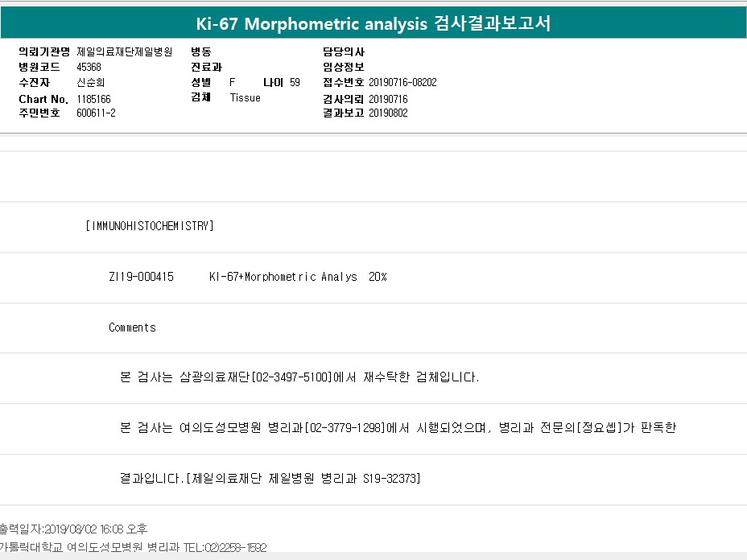The height and width of the screenshot is (560, 747).
Task: Select patient name '신순희'
Action: coord(90,82)
